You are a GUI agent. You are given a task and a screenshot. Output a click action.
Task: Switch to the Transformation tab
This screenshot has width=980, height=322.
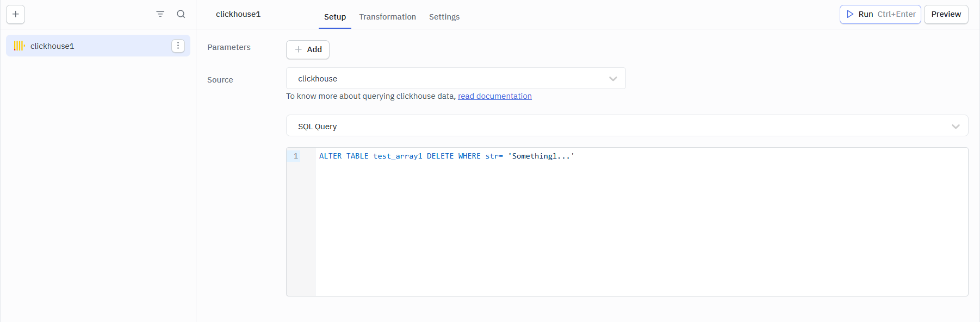387,17
